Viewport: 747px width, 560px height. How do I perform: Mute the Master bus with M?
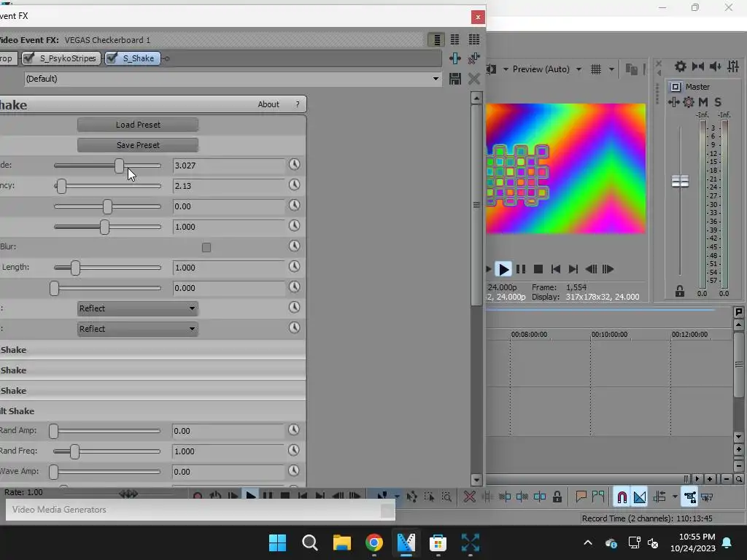(x=703, y=102)
